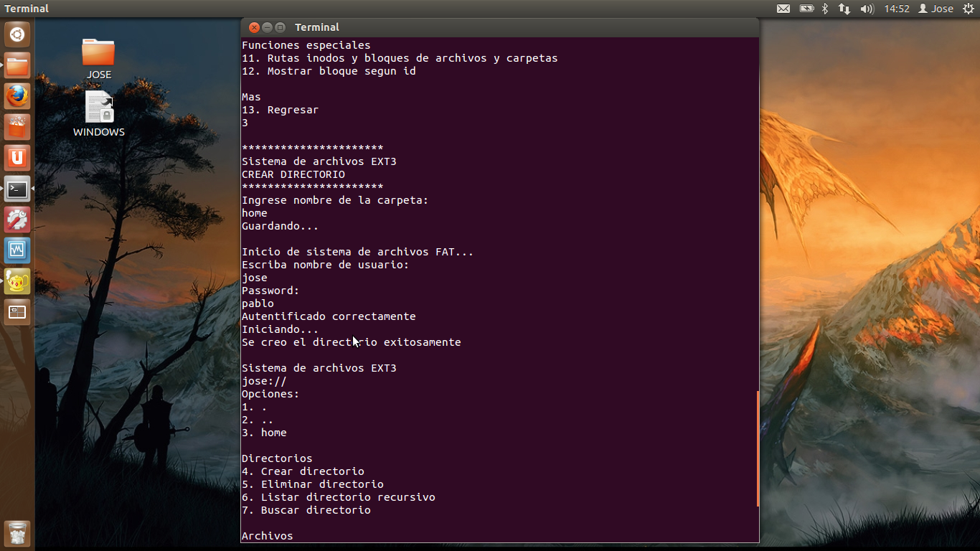This screenshot has width=980, height=551.
Task: Click text '3. home' option
Action: [x=264, y=433]
